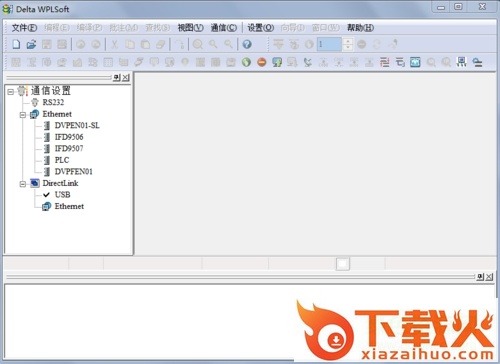Open the 视图(V) menu
Viewport: 500px width, 364px height.
point(190,28)
